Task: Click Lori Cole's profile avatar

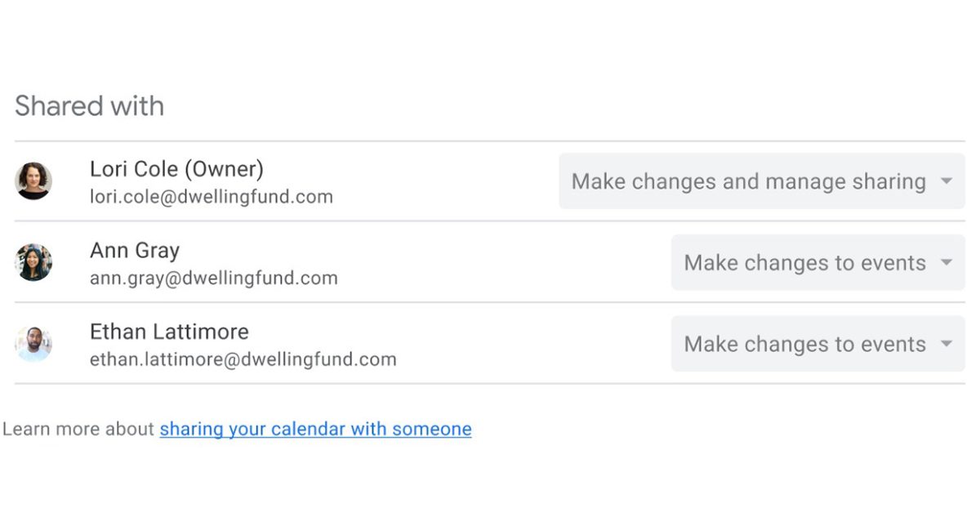Action: pos(33,181)
